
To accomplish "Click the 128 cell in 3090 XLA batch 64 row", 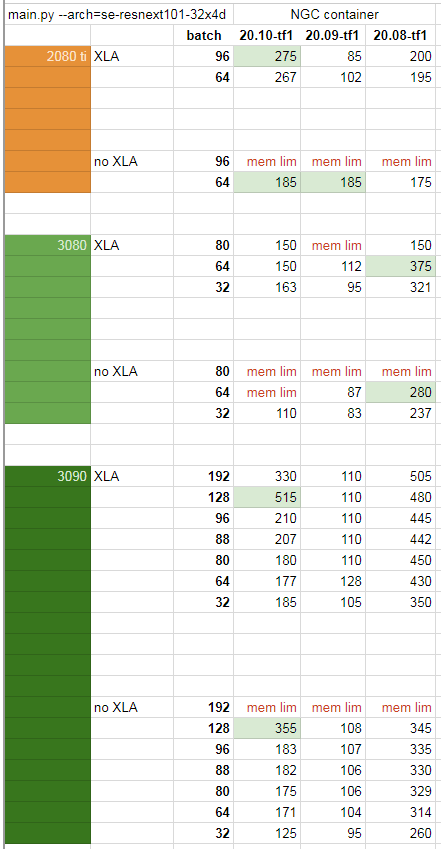I will [333, 582].
